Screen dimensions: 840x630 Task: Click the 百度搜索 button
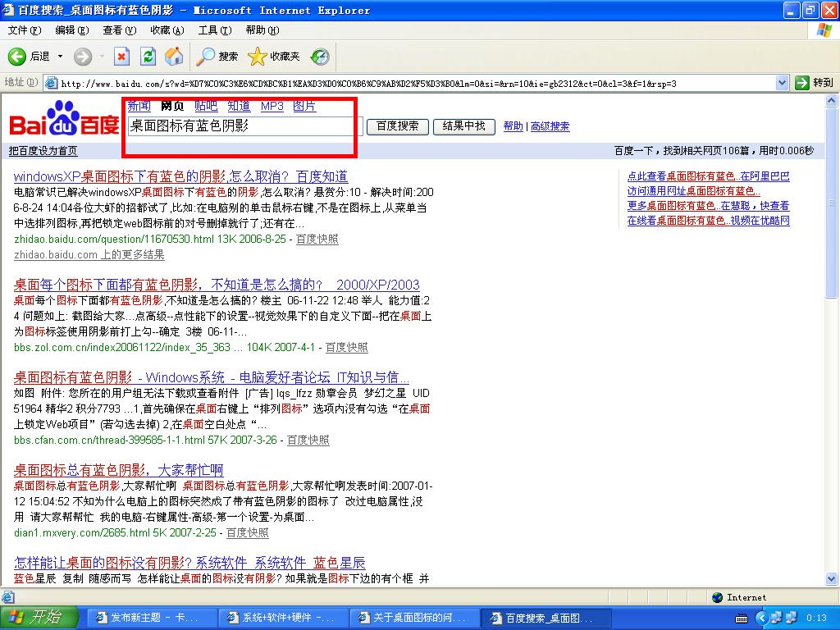click(x=398, y=126)
